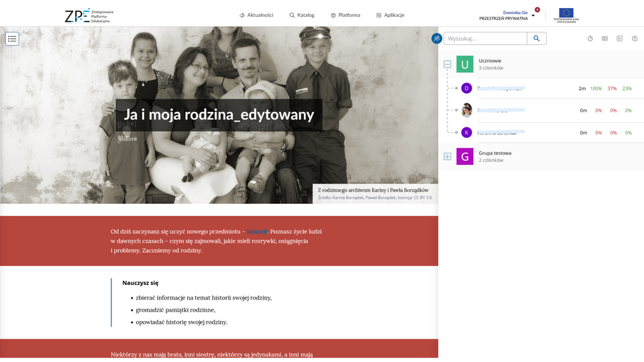Open the Aktualności menu
The height and width of the screenshot is (362, 644).
pos(256,15)
